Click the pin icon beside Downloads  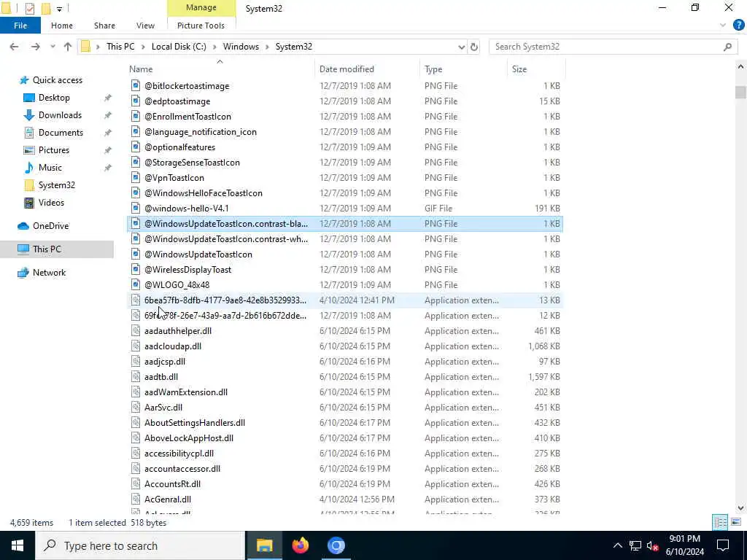(108, 115)
